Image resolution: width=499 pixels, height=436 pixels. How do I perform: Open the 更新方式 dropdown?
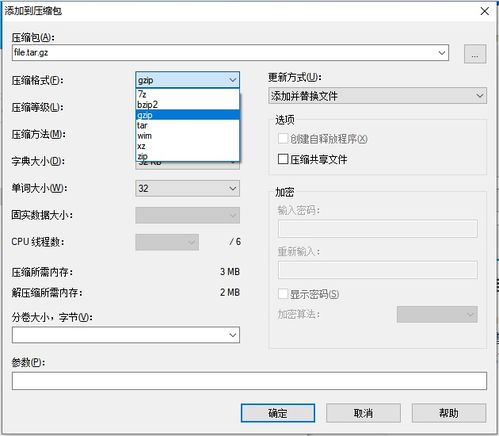pos(377,96)
